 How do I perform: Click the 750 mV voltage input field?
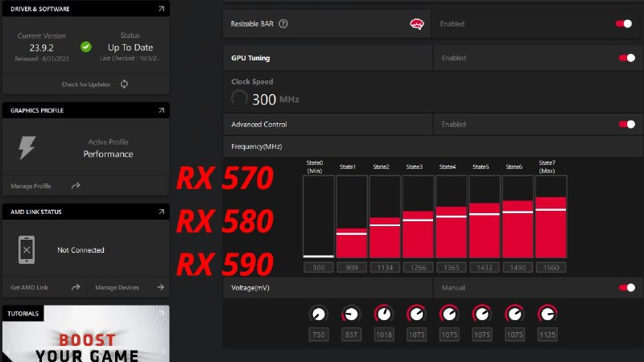(319, 335)
